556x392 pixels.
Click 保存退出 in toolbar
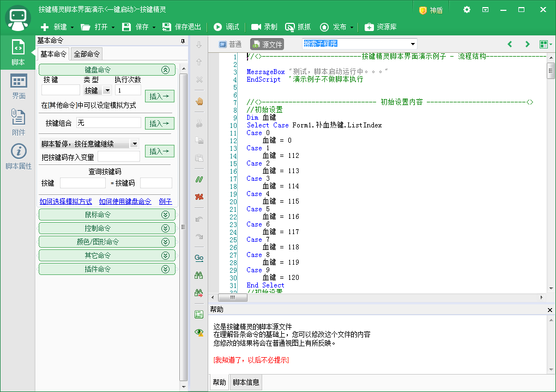pos(182,27)
